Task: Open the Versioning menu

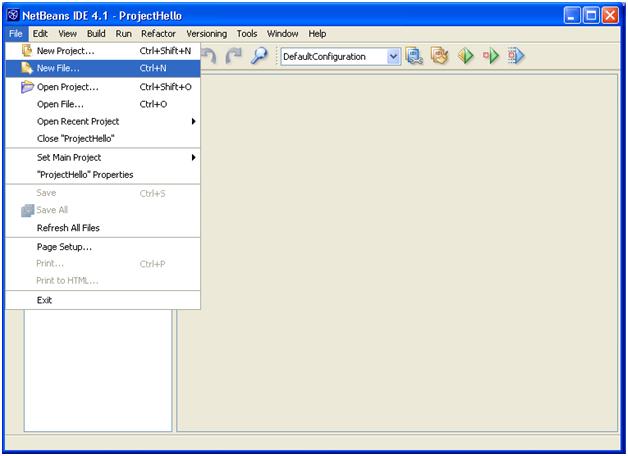Action: pyautogui.click(x=207, y=34)
